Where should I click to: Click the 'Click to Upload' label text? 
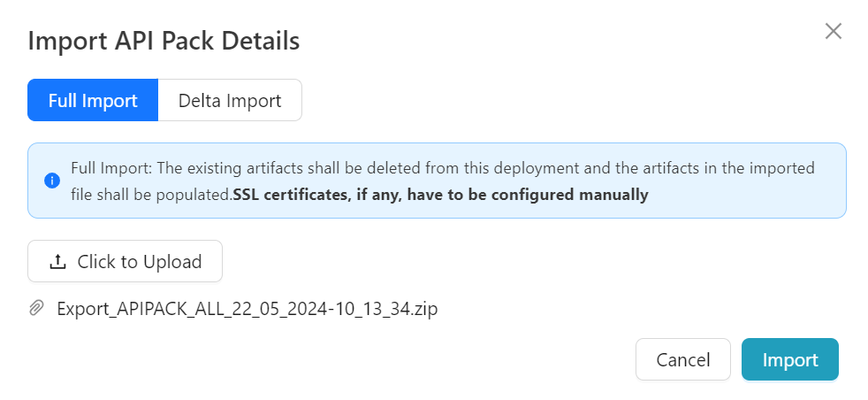pos(140,262)
